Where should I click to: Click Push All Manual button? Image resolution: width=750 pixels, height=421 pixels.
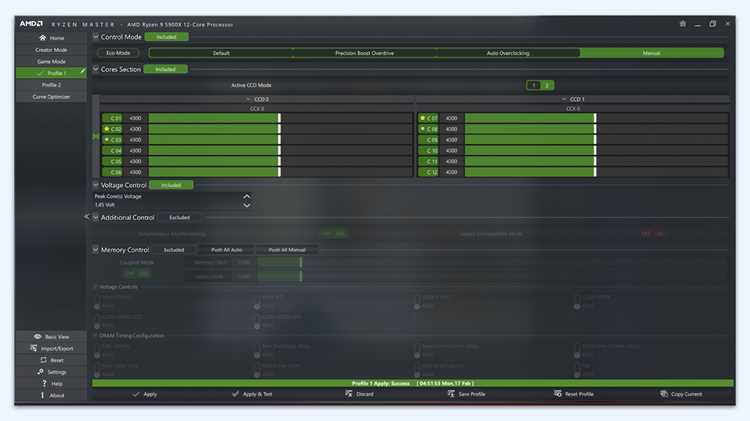pos(287,250)
